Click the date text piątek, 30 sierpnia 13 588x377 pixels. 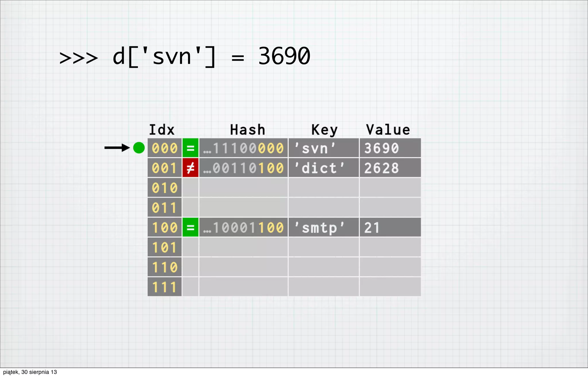click(x=30, y=372)
